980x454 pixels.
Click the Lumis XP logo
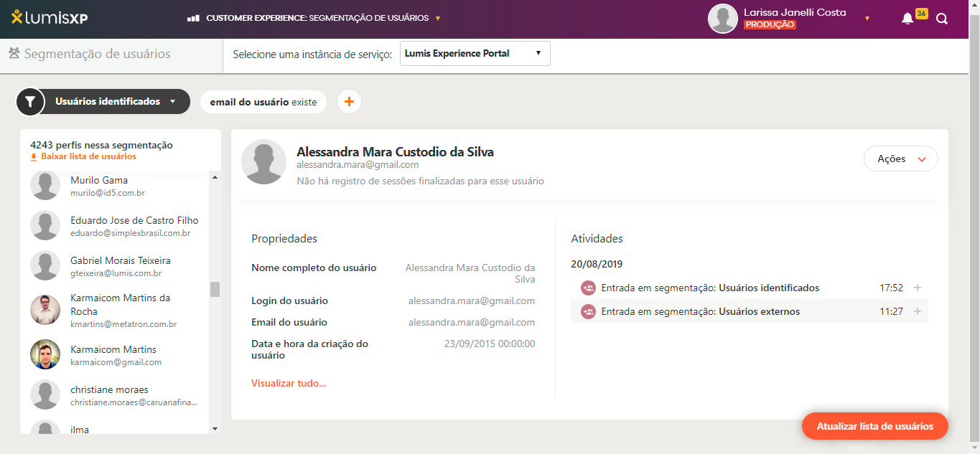pos(50,19)
